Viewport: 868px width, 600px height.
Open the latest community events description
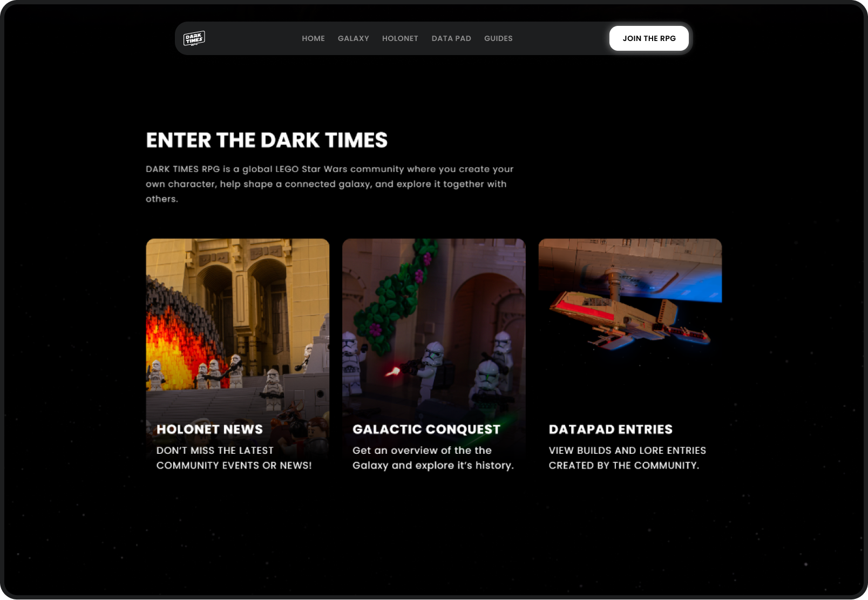coord(234,458)
